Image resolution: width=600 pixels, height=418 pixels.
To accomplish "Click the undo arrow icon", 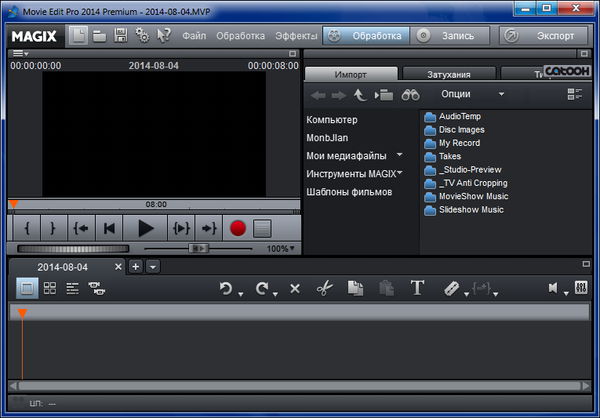I will click(x=226, y=288).
